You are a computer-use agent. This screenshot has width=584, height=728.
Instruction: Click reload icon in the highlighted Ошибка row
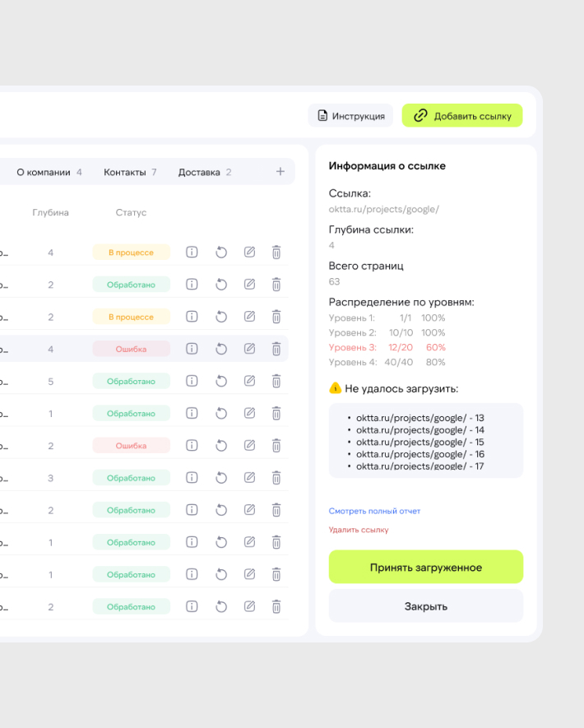click(220, 349)
